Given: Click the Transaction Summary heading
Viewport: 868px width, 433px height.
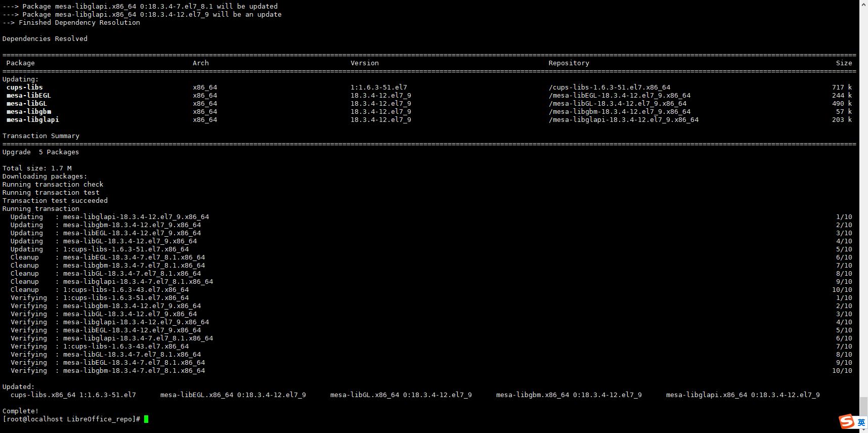Looking at the screenshot, I should 40,136.
